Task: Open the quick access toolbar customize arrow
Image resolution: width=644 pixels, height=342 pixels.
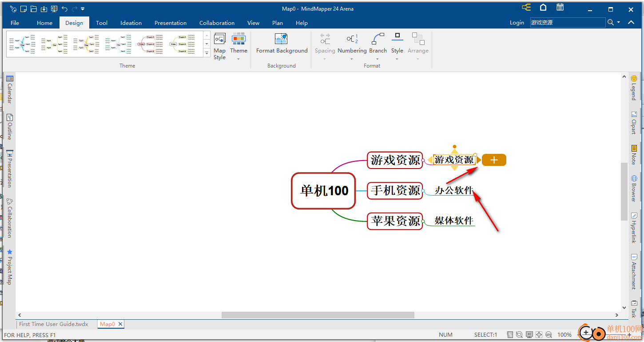Action: (x=83, y=9)
